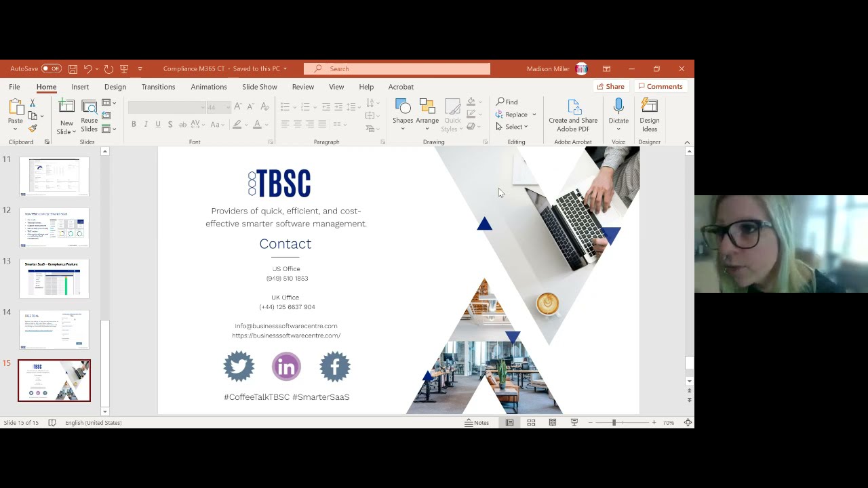The height and width of the screenshot is (488, 868).
Task: Center the paragraph text
Action: (x=298, y=124)
